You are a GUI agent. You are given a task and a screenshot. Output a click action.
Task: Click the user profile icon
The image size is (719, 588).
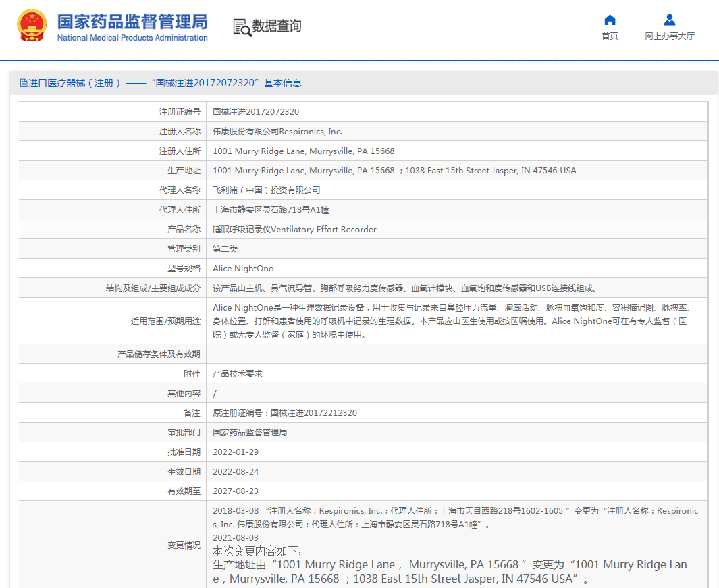(669, 20)
